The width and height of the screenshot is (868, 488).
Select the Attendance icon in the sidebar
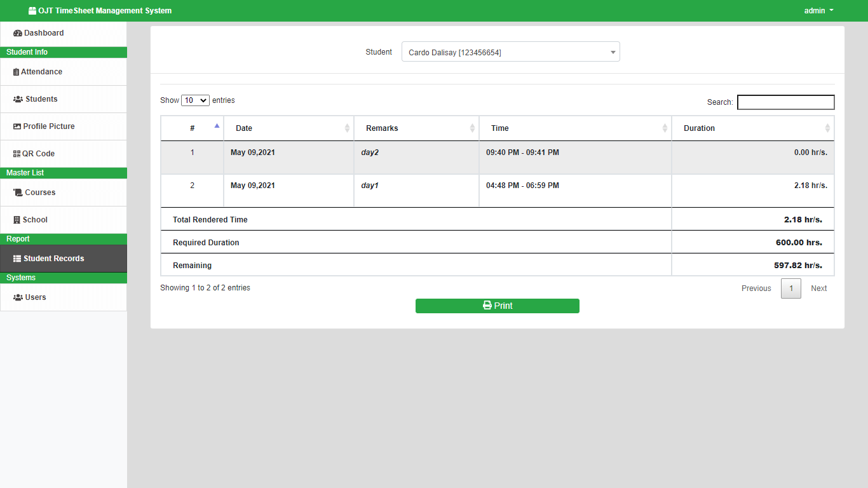coord(16,71)
